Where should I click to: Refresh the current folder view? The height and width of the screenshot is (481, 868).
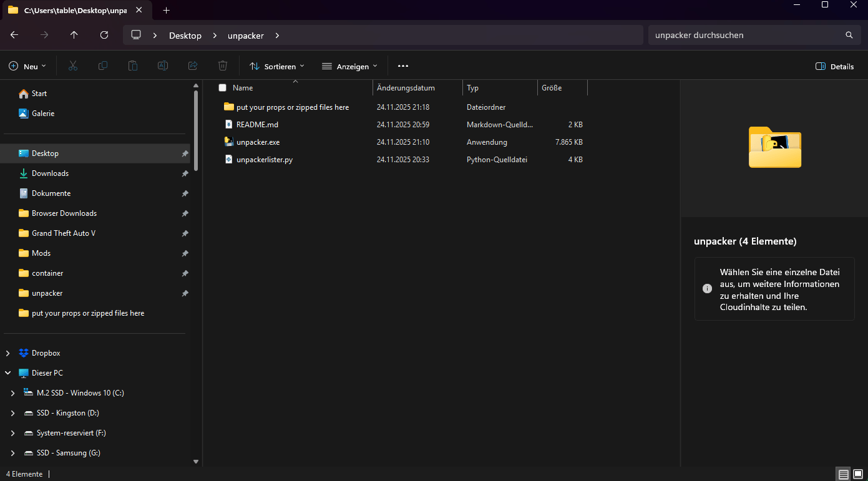(x=104, y=36)
